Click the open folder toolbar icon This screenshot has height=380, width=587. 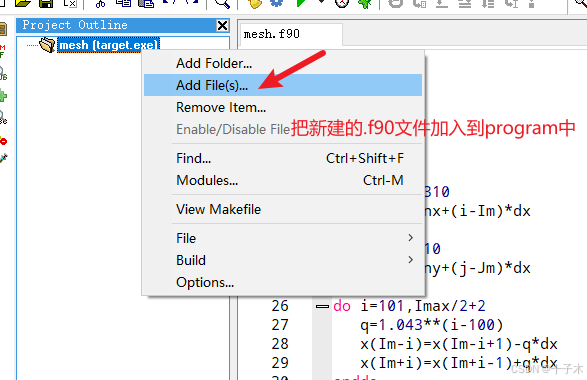tap(22, 4)
